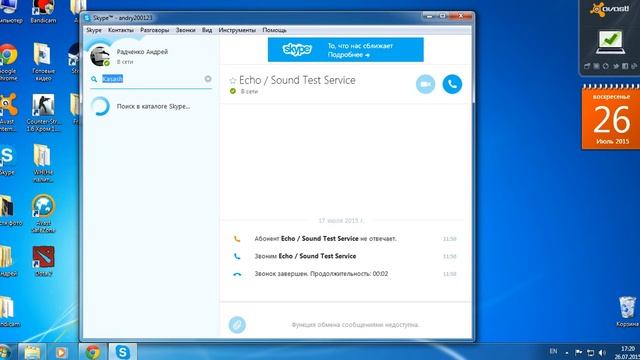The image size is (640, 360).
Task: Click the Echo / Sound Test Service contact title
Action: click(x=297, y=80)
